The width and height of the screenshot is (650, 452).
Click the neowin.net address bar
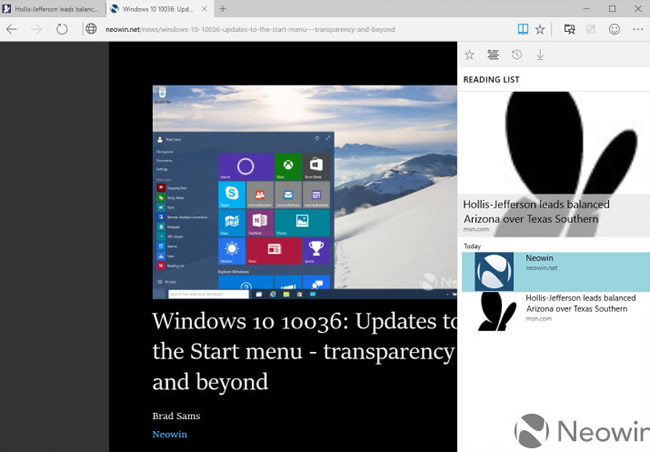[250, 29]
